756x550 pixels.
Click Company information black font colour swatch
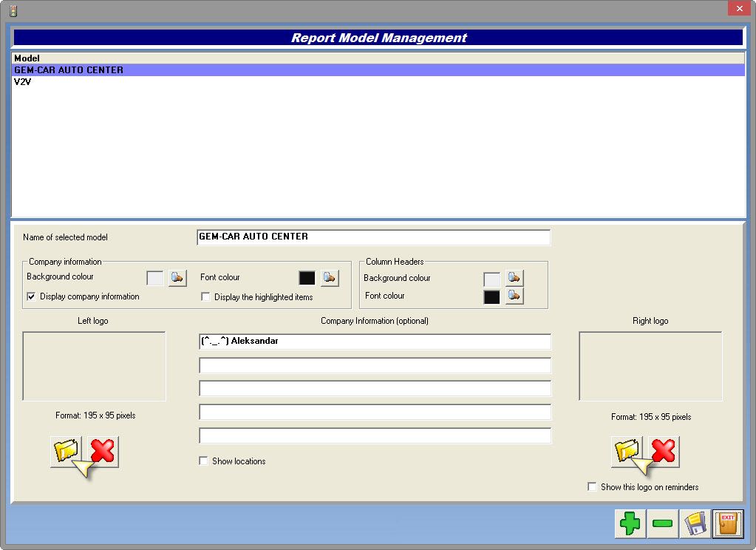pyautogui.click(x=307, y=278)
